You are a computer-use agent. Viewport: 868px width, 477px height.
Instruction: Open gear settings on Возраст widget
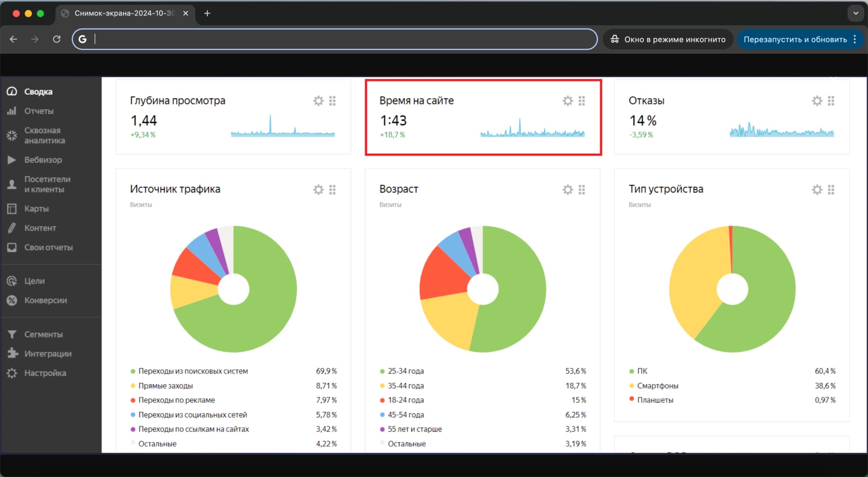(567, 190)
